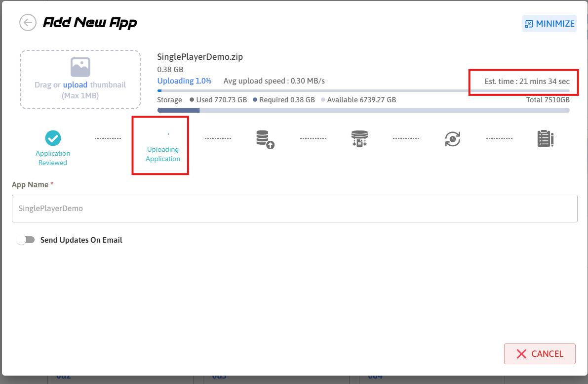Screen dimensions: 588x384
Task: Click the SinglePlayerDemo.zip file name
Action: point(200,57)
